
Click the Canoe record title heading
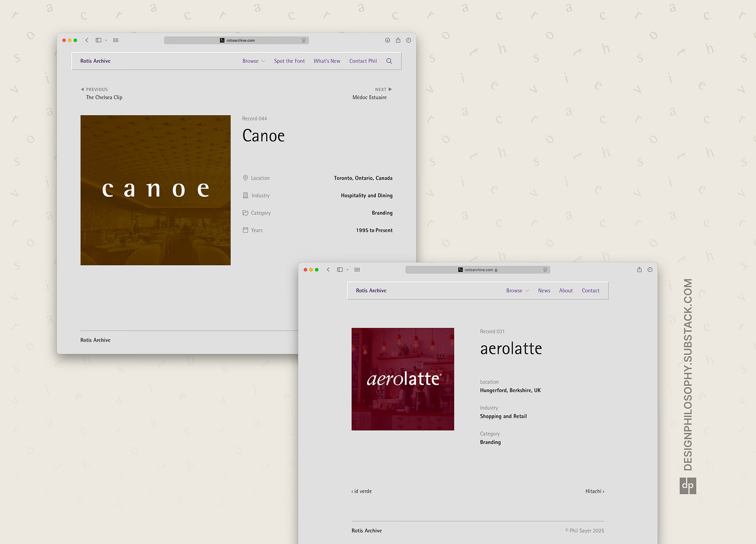[263, 136]
